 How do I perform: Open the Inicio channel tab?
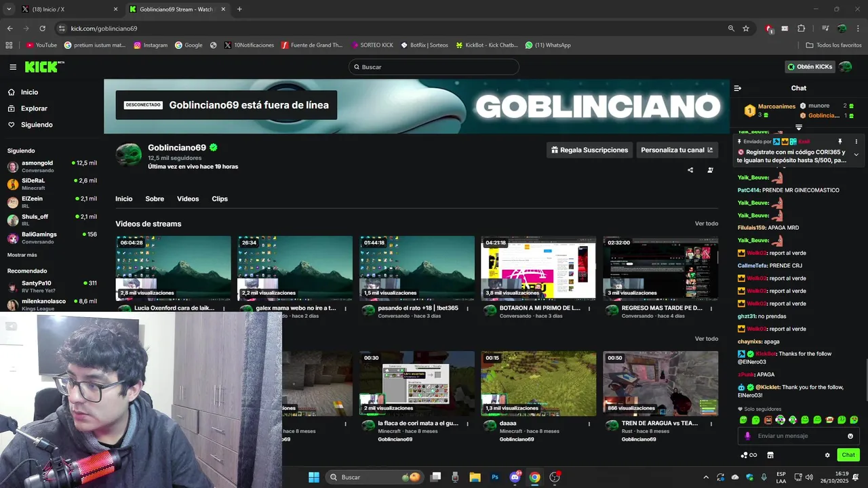[124, 199]
